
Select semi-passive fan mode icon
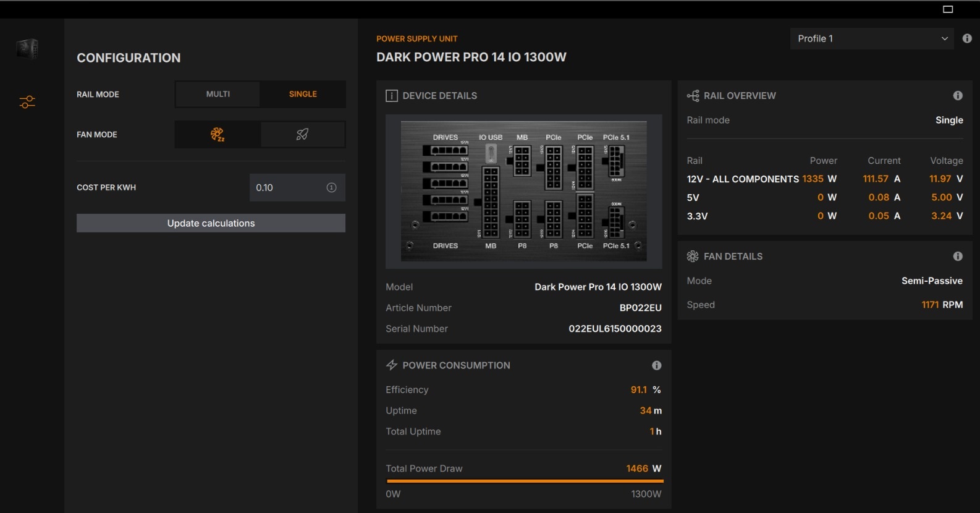click(x=218, y=134)
